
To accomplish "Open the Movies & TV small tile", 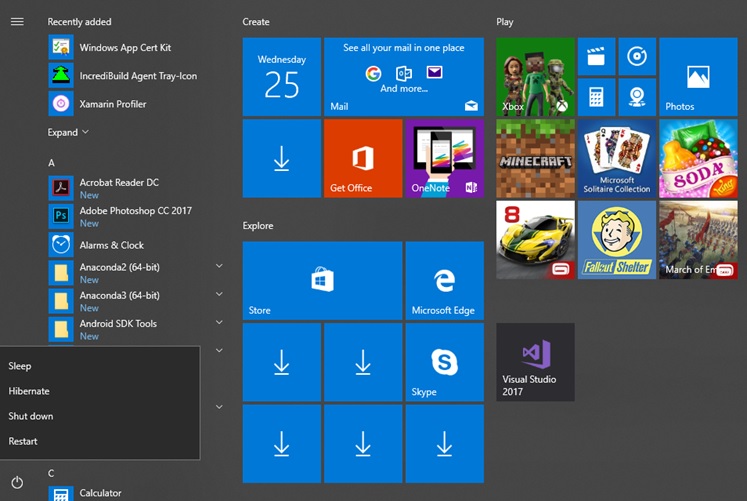I will click(x=596, y=56).
